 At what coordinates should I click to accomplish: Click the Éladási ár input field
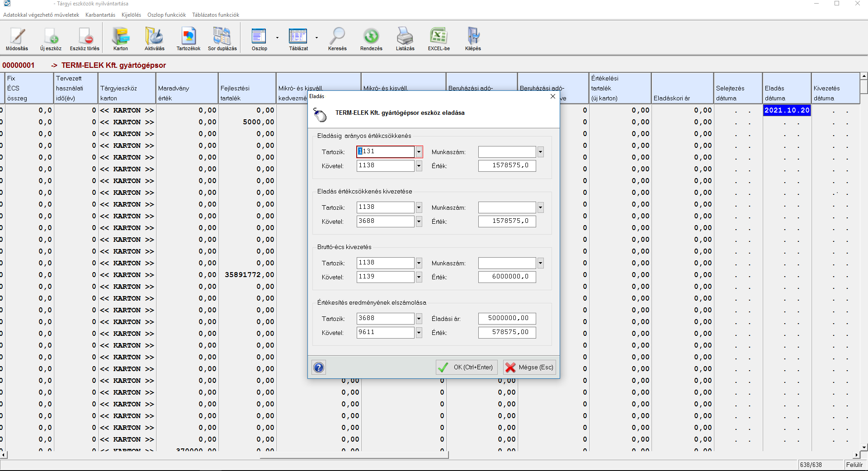point(507,319)
